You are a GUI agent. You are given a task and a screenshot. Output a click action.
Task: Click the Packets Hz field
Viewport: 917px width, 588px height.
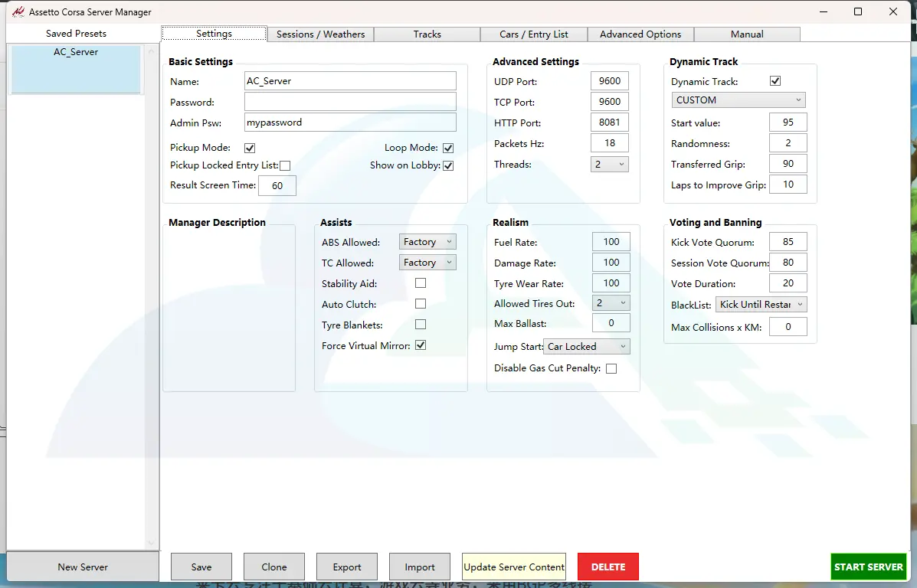tap(609, 142)
